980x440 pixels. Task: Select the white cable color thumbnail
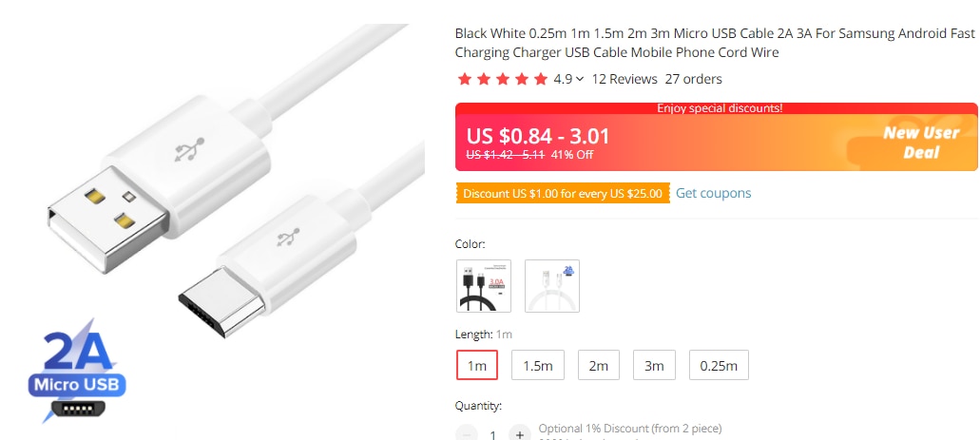(x=552, y=286)
